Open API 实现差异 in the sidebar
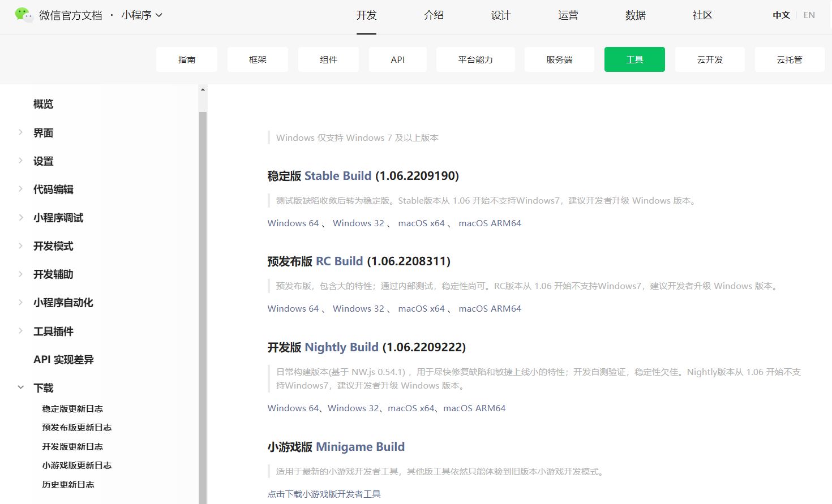The width and height of the screenshot is (832, 504). 63,359
